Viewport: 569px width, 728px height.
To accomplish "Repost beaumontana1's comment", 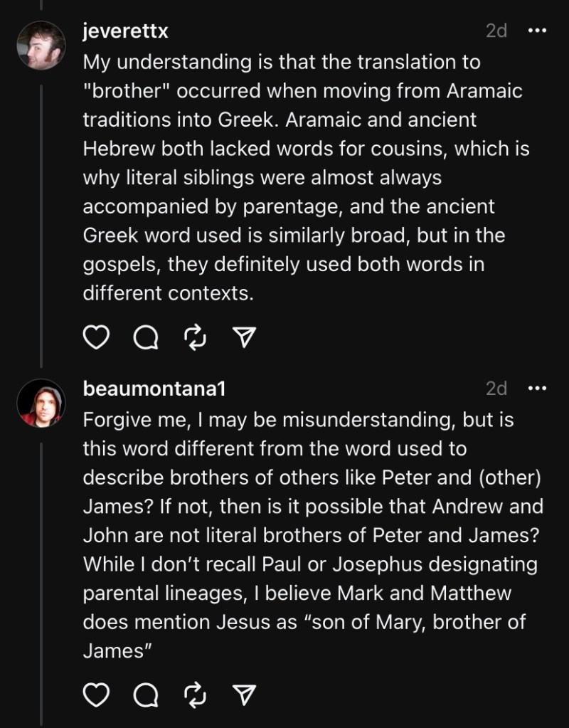I will tap(194, 694).
